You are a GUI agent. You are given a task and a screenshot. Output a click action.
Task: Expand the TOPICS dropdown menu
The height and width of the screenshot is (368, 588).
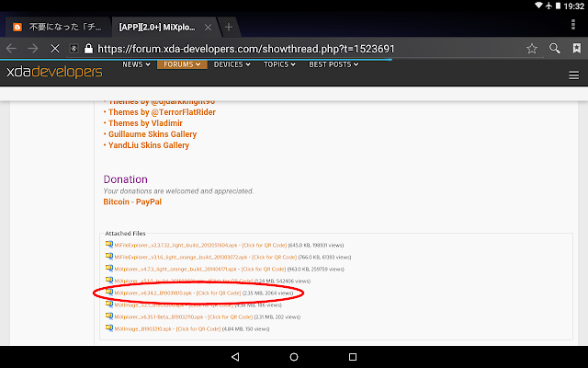(279, 64)
